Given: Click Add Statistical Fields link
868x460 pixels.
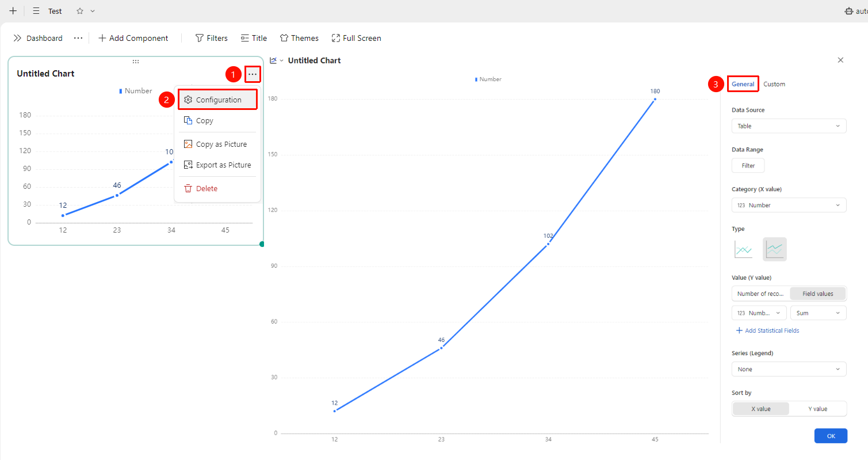Looking at the screenshot, I should [x=767, y=330].
